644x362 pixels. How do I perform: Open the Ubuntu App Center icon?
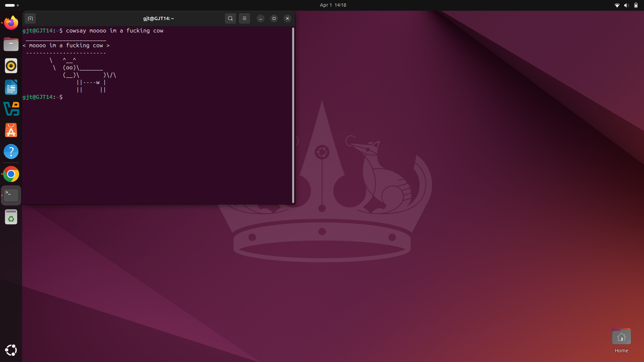(x=11, y=130)
